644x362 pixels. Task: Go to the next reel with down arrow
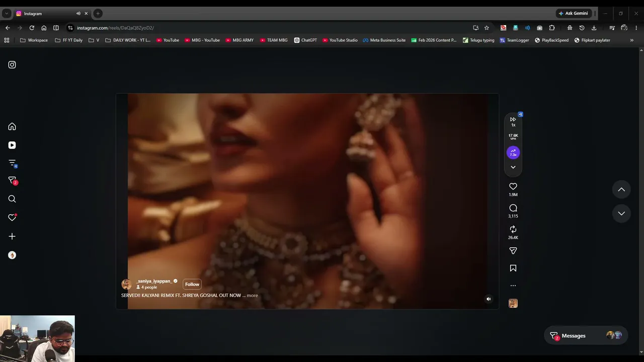[x=621, y=213]
